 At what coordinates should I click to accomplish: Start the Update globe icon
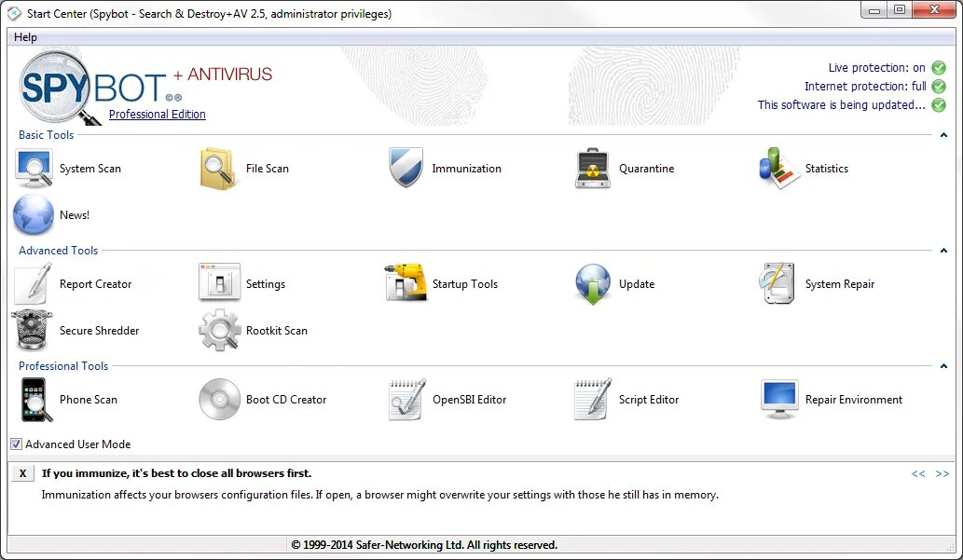592,284
